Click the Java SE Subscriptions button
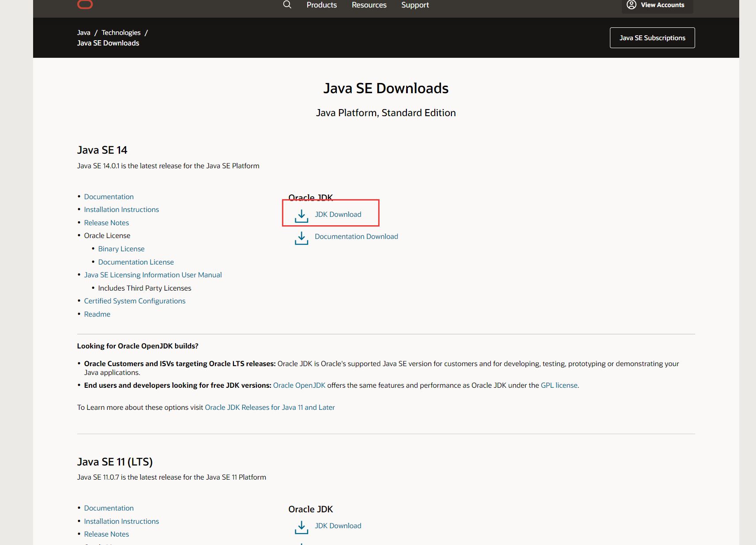Screen dimensions: 756x545 pos(652,38)
